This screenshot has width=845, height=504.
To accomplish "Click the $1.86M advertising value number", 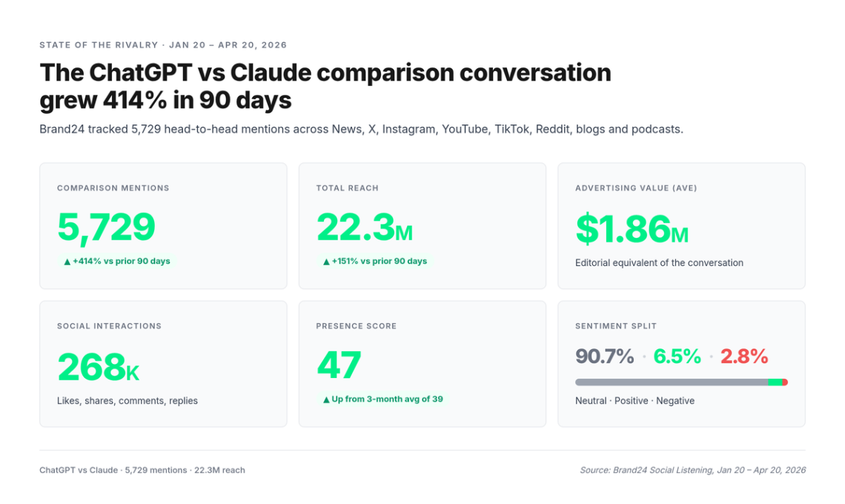I will coord(632,229).
